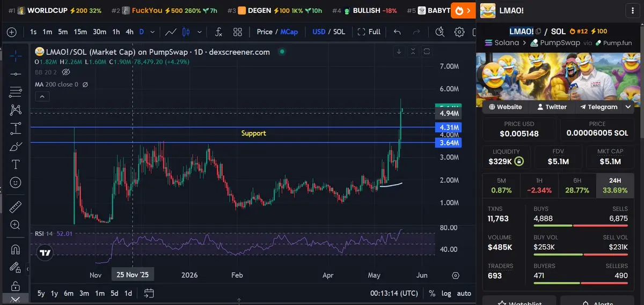Screen dimensions: 644x305
Task: Click the 4.31M resistance line label
Action: point(449,128)
